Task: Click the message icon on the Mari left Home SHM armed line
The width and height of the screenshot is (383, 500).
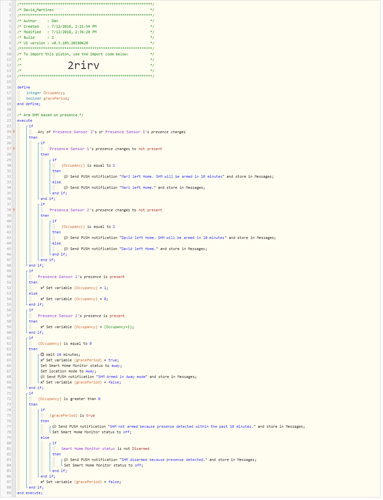Action: [66, 176]
